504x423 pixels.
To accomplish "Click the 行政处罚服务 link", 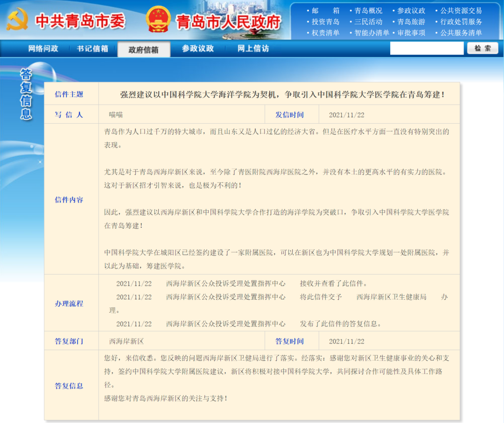I will tap(461, 22).
